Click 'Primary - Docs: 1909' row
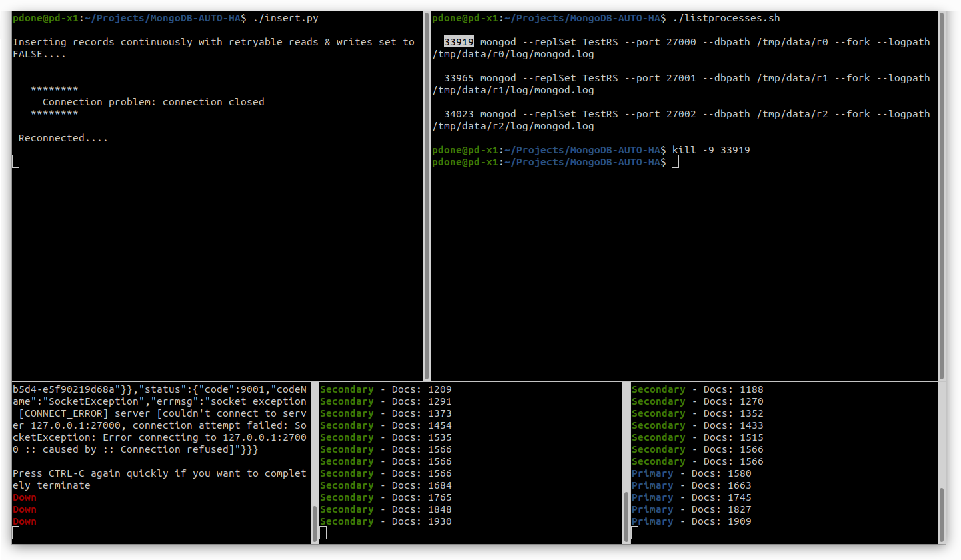This screenshot has width=961, height=560. coord(692,521)
